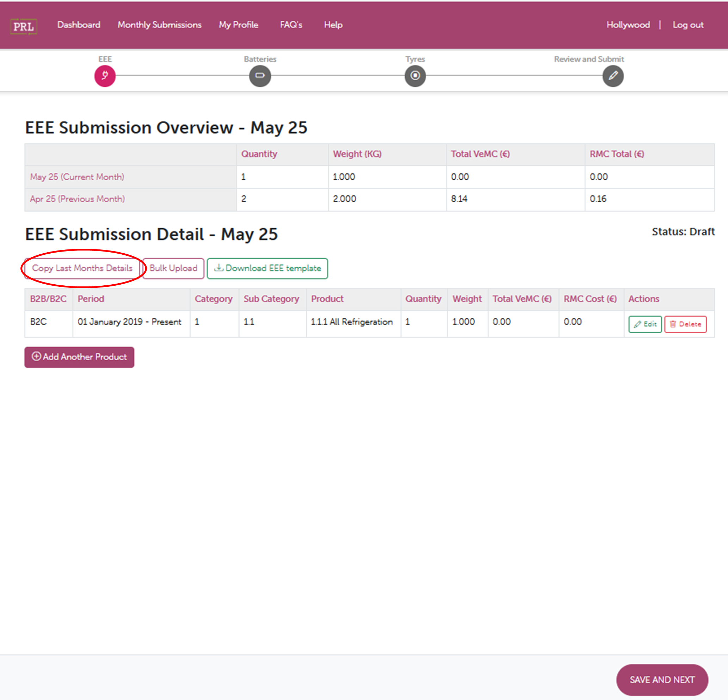Open the Batteries step via battery icon

[260, 76]
